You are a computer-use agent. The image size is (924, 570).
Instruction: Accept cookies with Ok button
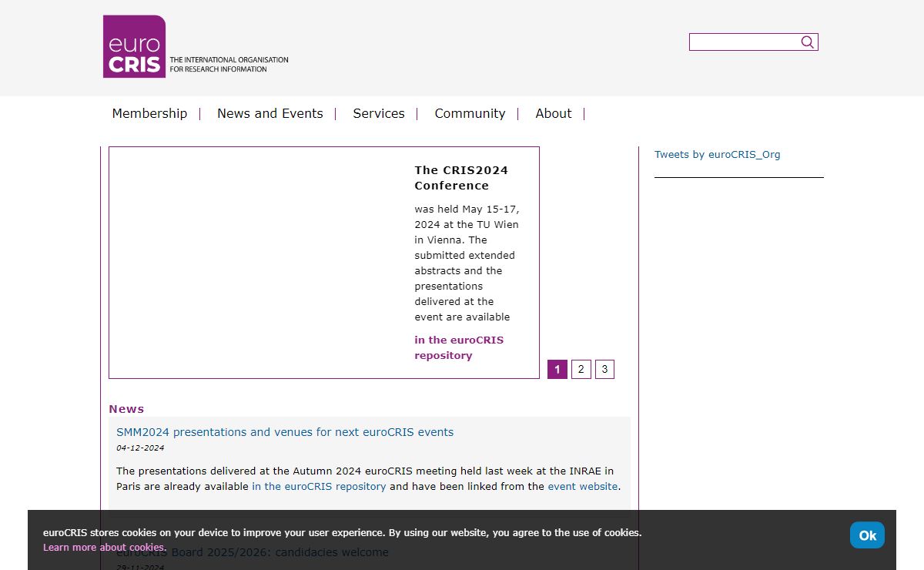point(867,535)
